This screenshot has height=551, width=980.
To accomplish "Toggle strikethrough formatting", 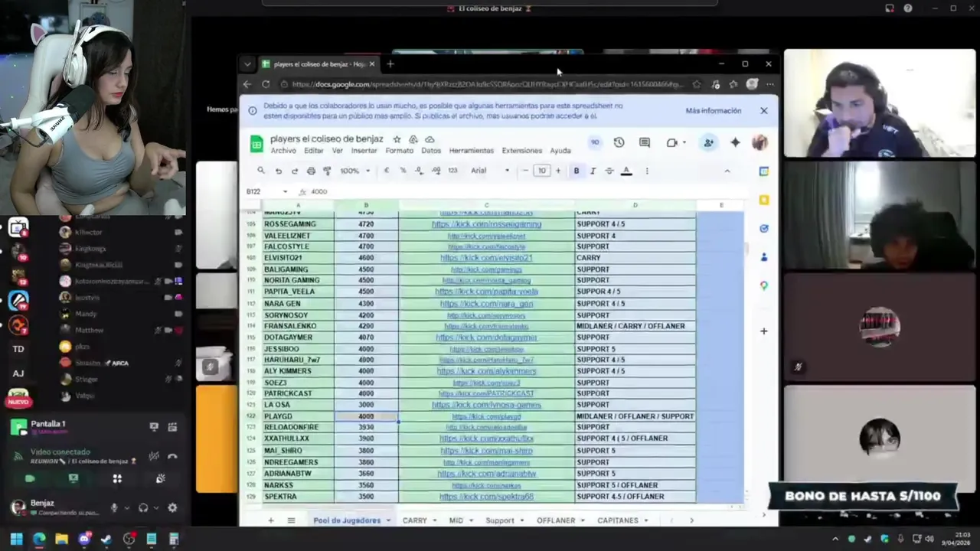I will (609, 171).
